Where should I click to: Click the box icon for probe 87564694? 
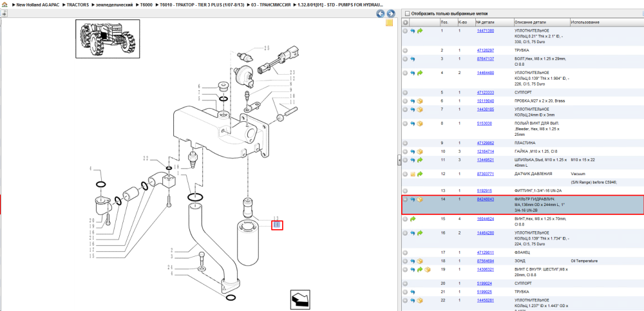[x=420, y=261]
